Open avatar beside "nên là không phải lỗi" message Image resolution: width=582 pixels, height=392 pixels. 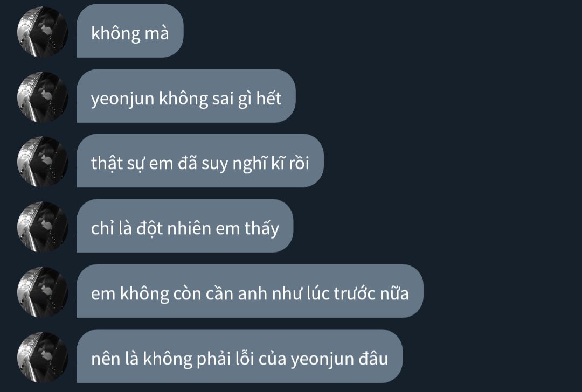pos(43,357)
